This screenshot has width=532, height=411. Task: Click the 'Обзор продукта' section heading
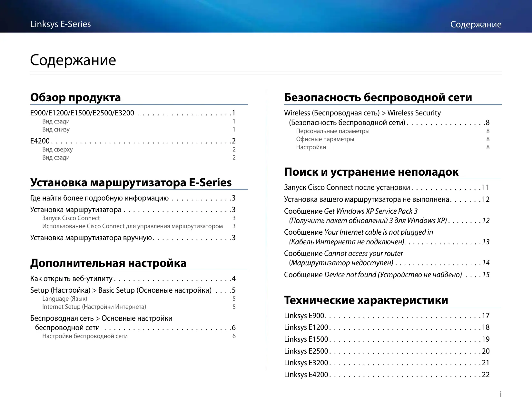click(75, 97)
